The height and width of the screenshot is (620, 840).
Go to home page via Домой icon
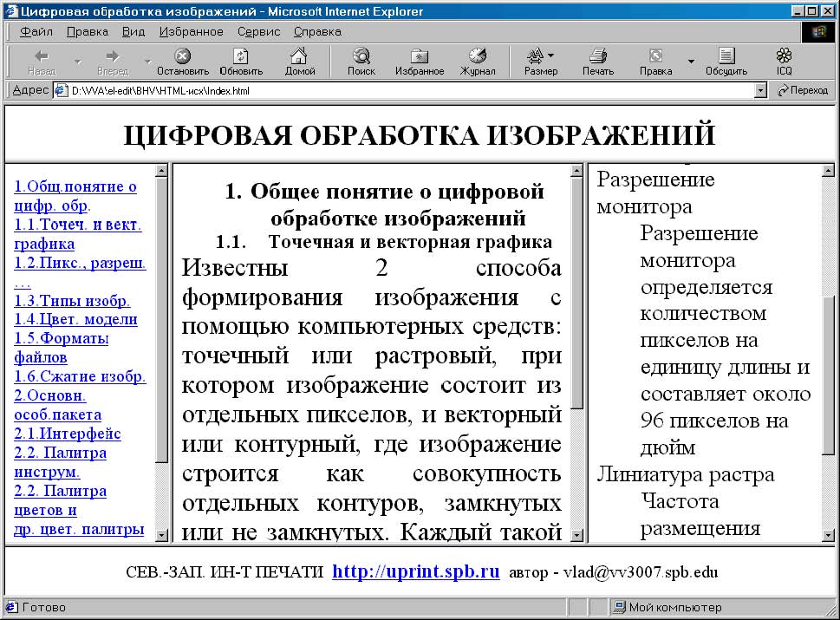[299, 62]
